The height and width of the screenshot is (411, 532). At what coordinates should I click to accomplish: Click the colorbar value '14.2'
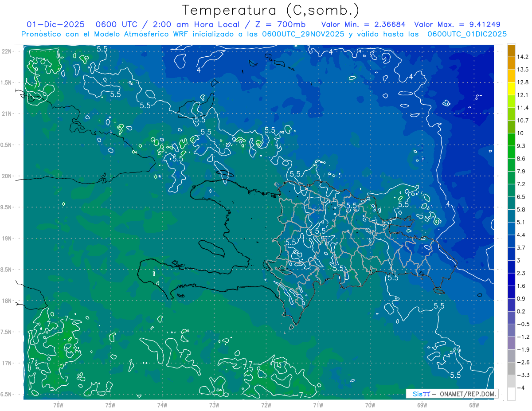[524, 57]
